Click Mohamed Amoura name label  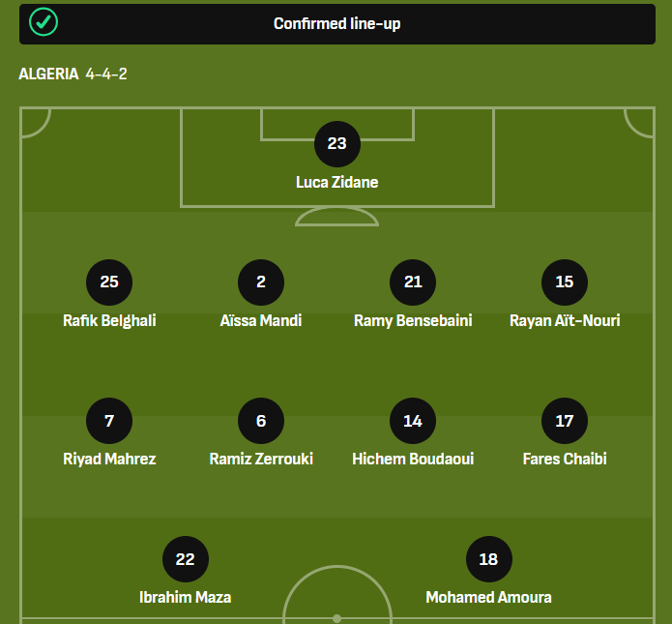point(488,597)
